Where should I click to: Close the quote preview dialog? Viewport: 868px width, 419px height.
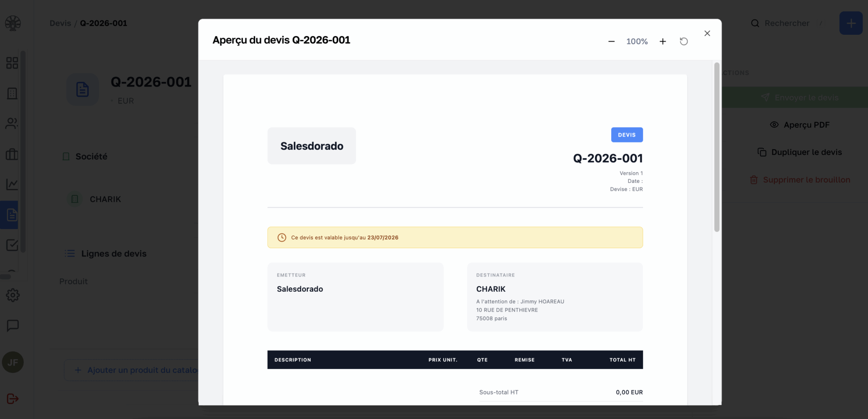(x=707, y=33)
